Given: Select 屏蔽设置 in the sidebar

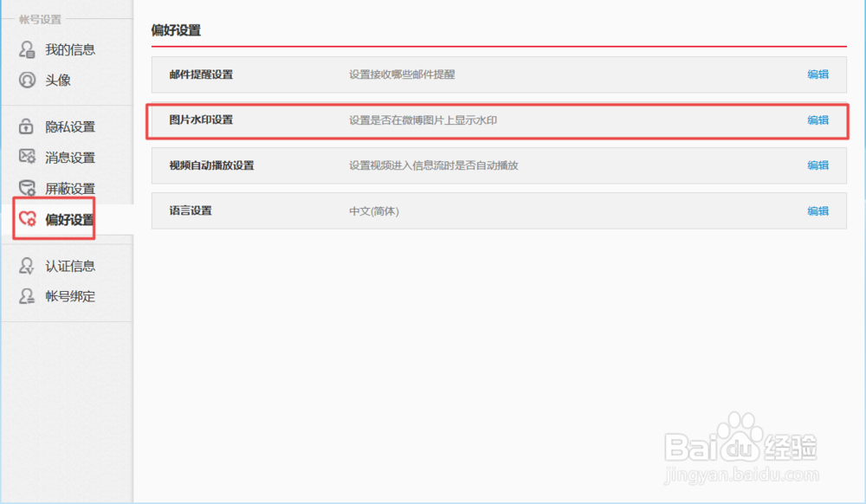Looking at the screenshot, I should (70, 188).
